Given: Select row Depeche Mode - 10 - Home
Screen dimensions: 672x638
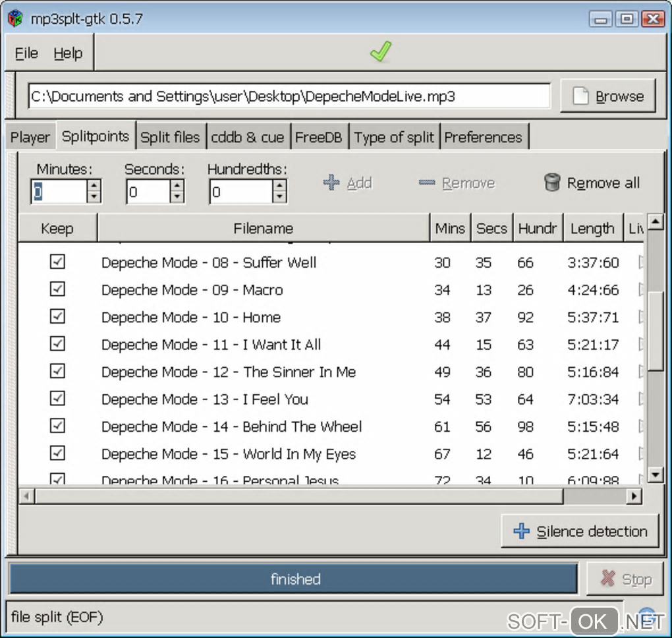Looking at the screenshot, I should pyautogui.click(x=331, y=317).
